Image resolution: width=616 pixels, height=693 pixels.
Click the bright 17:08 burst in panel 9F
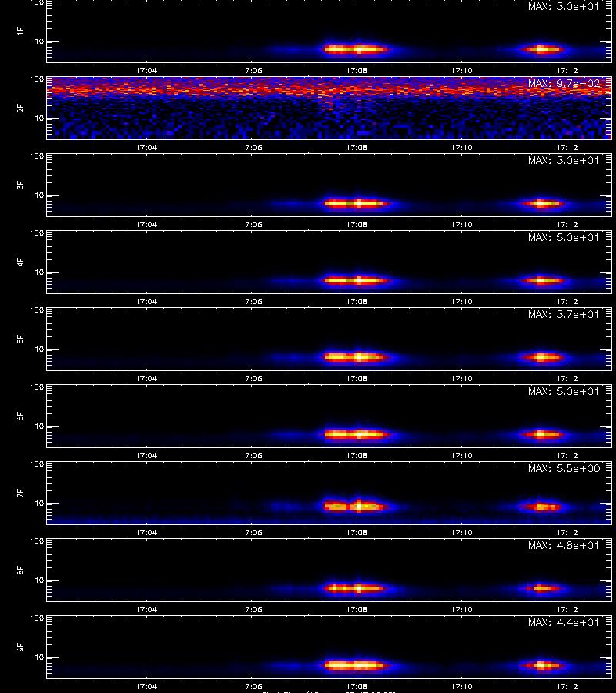(x=357, y=665)
